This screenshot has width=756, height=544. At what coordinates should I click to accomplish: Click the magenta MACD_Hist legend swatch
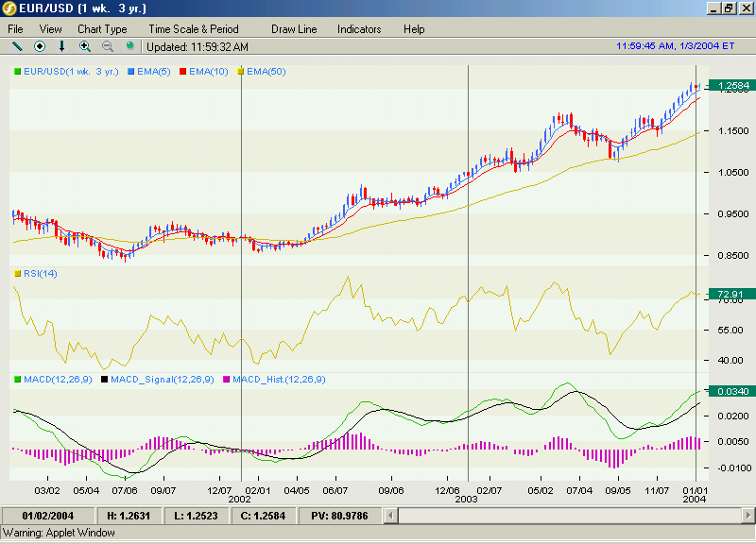(x=226, y=380)
